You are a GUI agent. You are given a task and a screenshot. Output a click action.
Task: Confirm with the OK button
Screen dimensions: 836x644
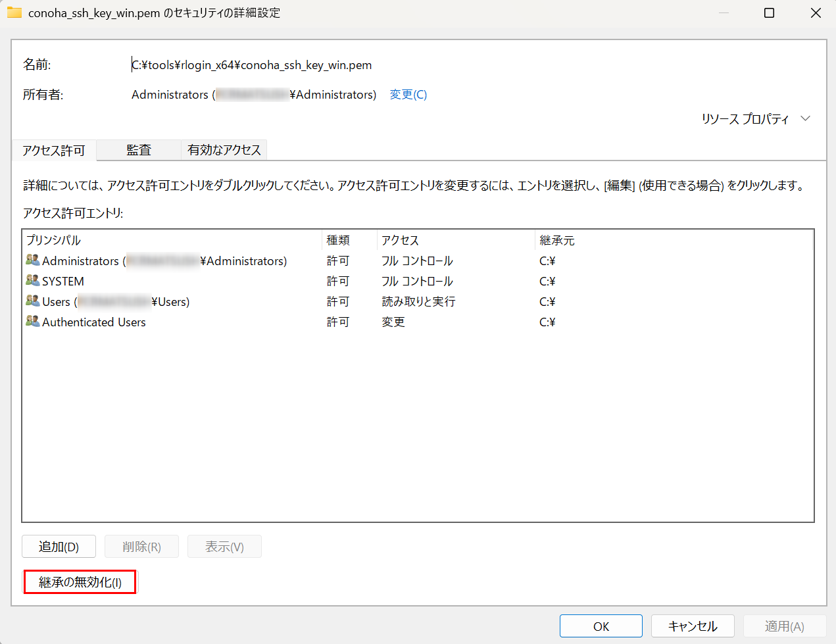click(x=601, y=626)
